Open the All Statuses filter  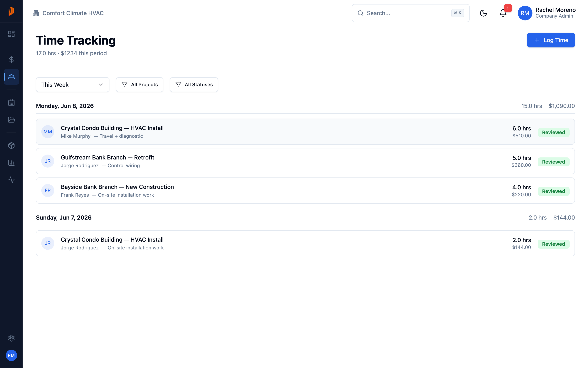pos(194,85)
